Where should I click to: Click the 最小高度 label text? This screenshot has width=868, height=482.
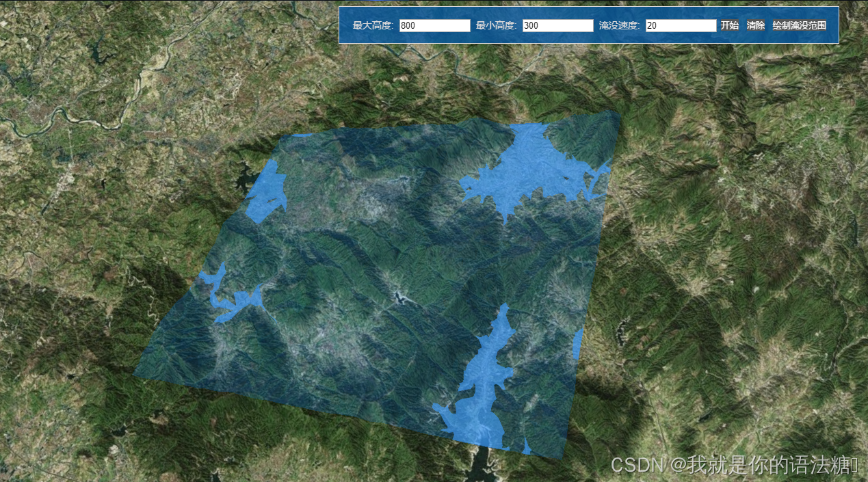click(x=497, y=25)
